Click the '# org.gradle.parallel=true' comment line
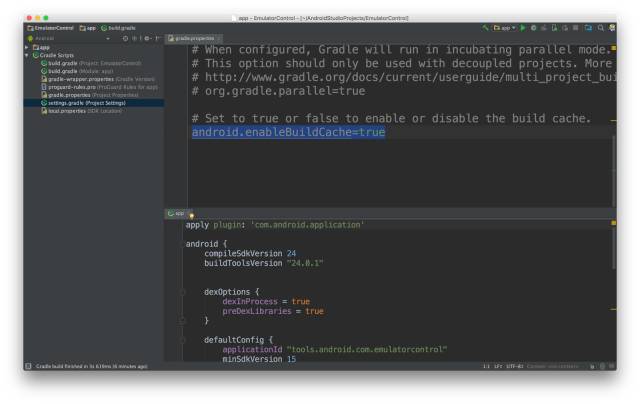Image resolution: width=640 pixels, height=404 pixels. [x=278, y=91]
